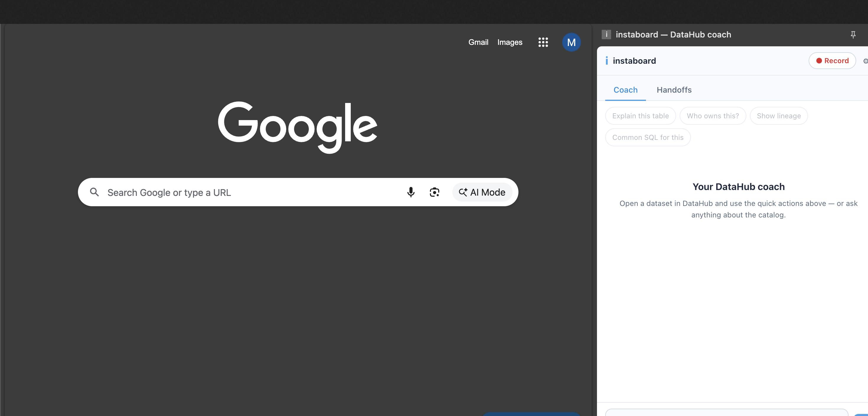The image size is (868, 416).
Task: Choose the Who owns this? quick action
Action: pyautogui.click(x=713, y=116)
